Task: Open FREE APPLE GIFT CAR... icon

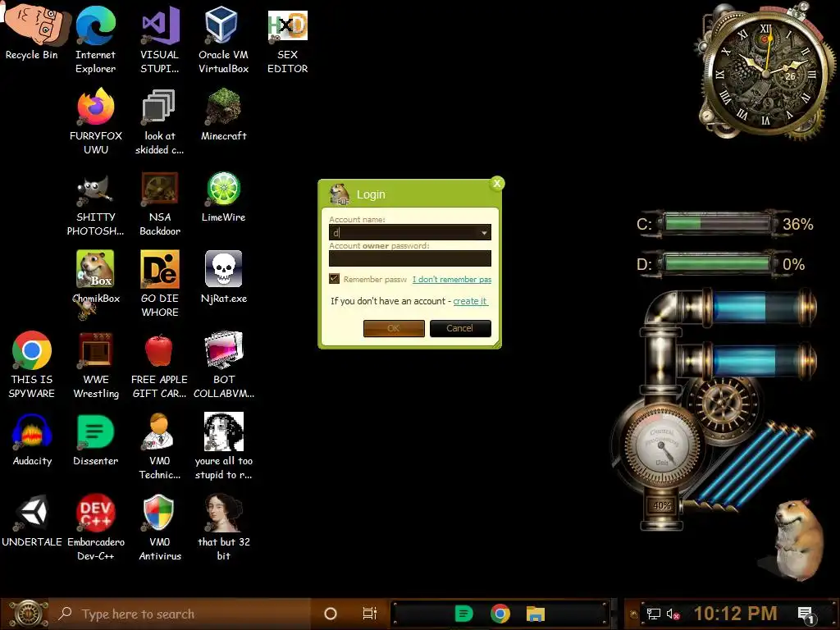Action: pos(159,350)
